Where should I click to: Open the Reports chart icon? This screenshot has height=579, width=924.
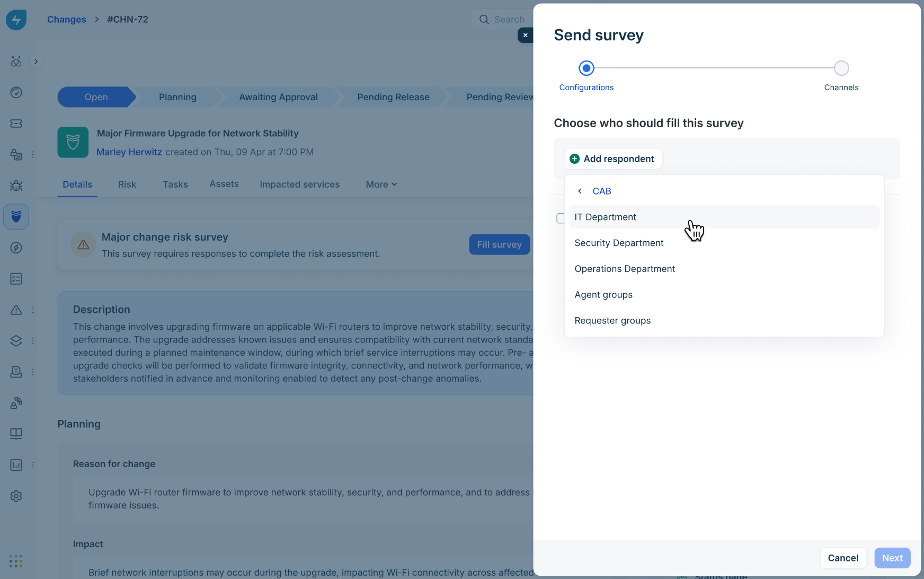point(16,465)
